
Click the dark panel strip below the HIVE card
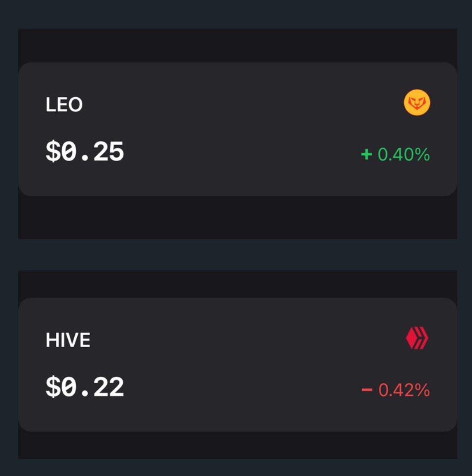point(238,446)
